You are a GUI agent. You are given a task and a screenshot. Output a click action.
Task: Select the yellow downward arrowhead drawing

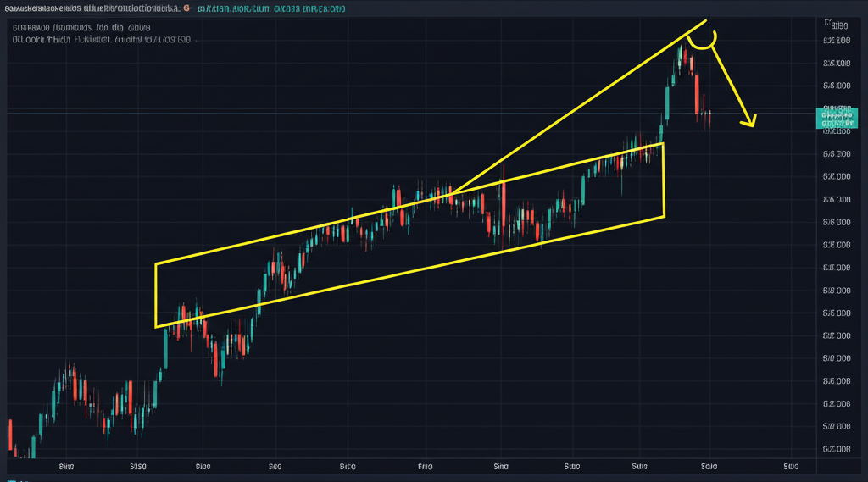748,121
